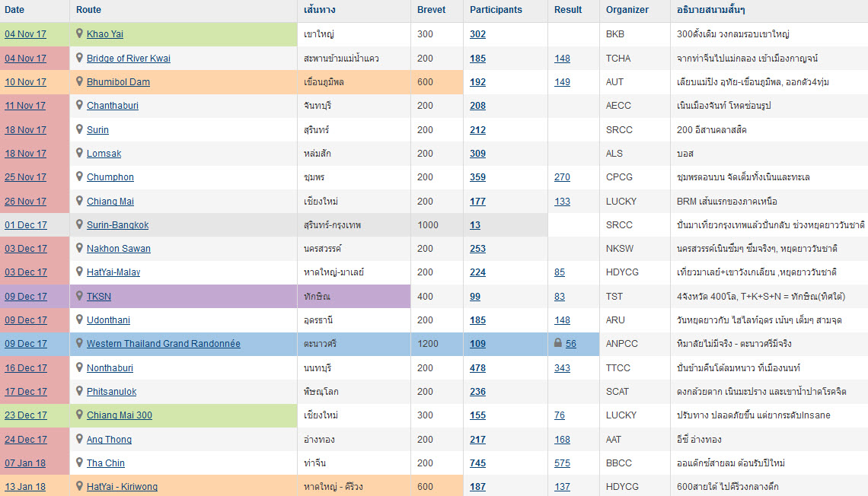This screenshot has width=868, height=496.
Task: Open the pin icon beside Ang Thong
Action: (x=79, y=438)
